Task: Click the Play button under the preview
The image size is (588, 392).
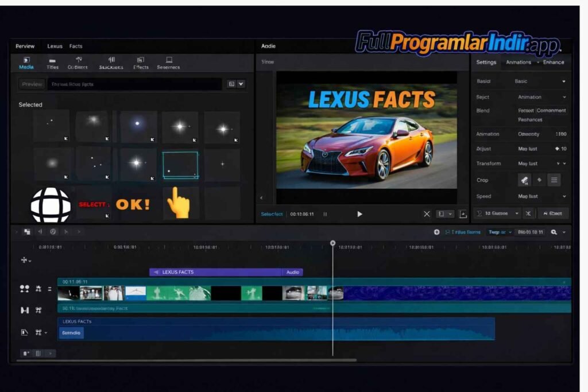Action: coord(359,214)
